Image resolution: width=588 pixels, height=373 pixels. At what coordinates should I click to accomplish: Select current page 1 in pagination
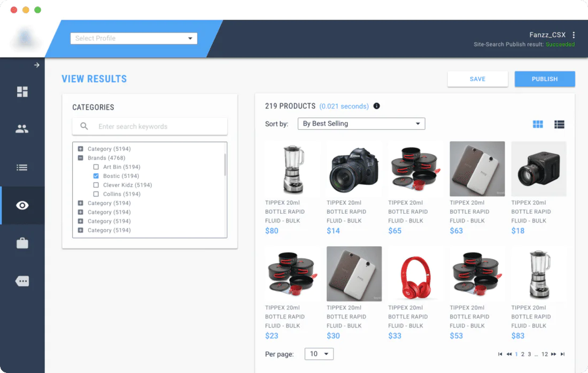tap(516, 354)
